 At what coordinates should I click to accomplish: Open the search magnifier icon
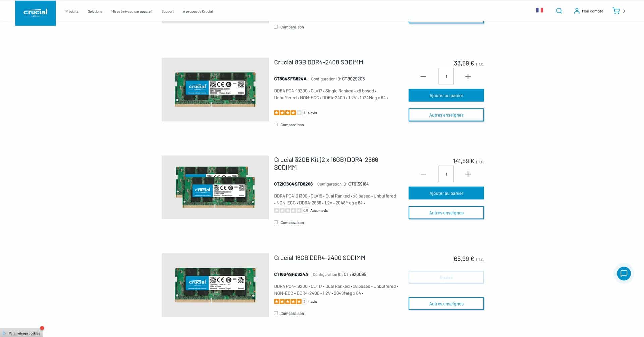coord(559,11)
